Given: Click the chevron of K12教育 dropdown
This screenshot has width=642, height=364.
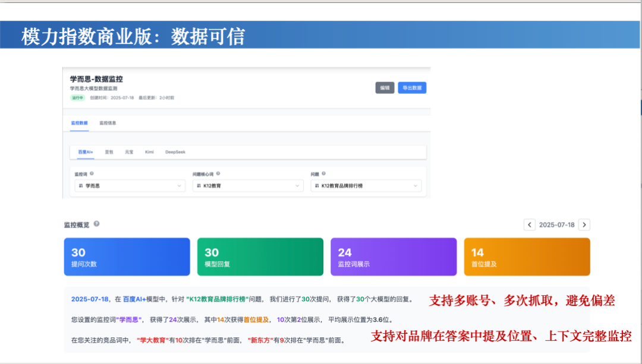Looking at the screenshot, I should pos(297,186).
